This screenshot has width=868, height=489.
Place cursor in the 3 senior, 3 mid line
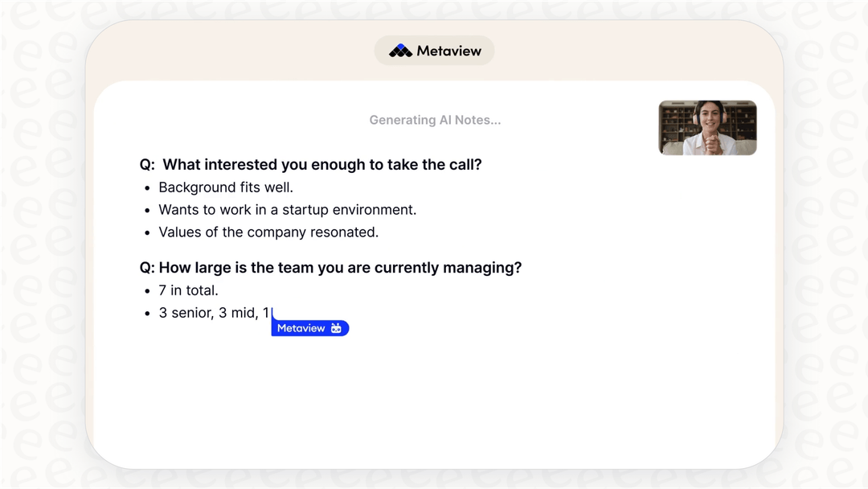(x=214, y=312)
